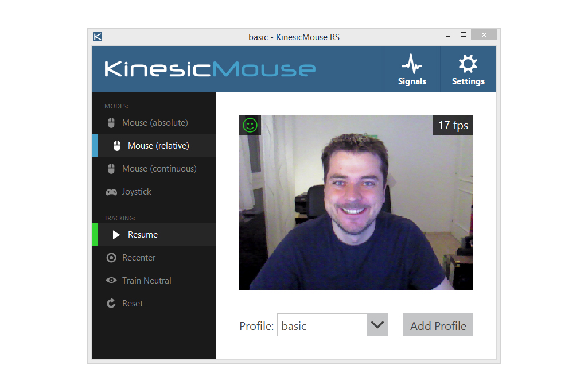Image resolution: width=588 pixels, height=392 pixels.
Task: Switch to the Mouse (continuous) mode
Action: tap(154, 168)
